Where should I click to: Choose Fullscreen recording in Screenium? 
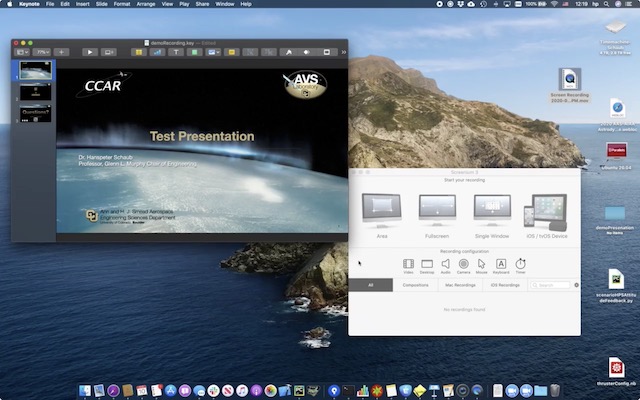tap(437, 216)
